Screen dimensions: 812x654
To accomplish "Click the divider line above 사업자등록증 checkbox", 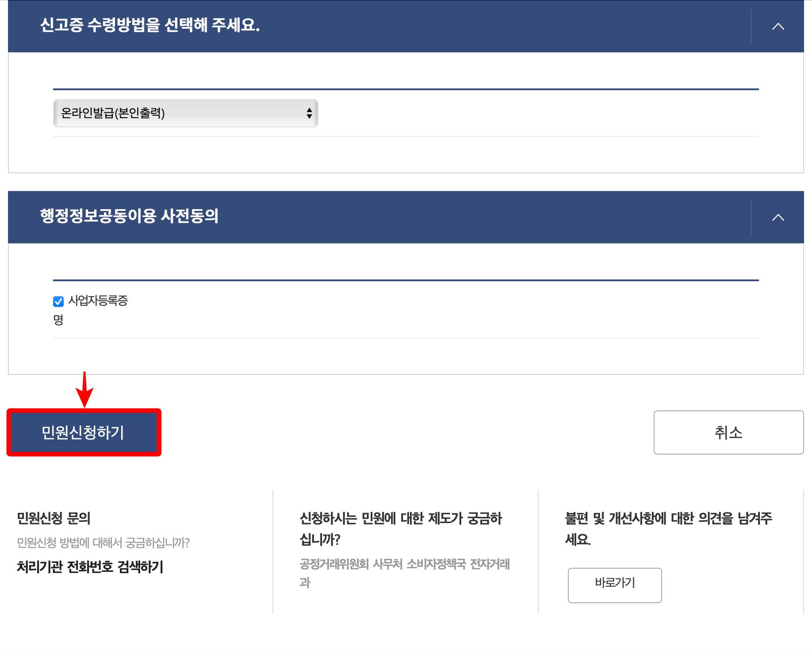I will tap(406, 279).
